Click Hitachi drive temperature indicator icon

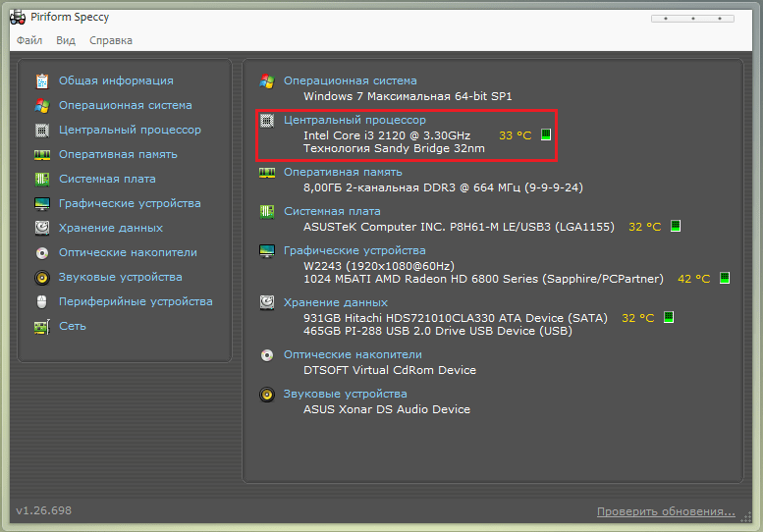(x=669, y=317)
